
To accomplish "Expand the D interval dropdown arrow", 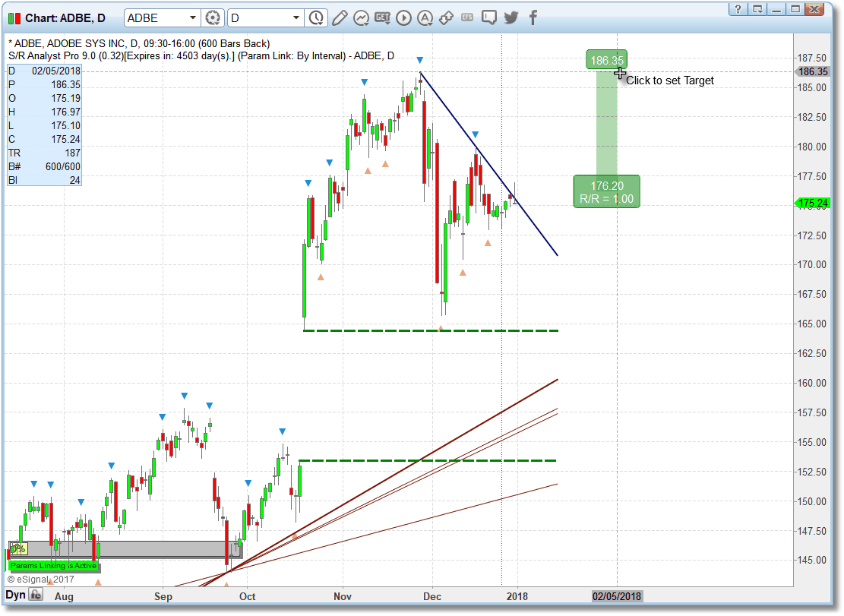I will click(x=296, y=17).
